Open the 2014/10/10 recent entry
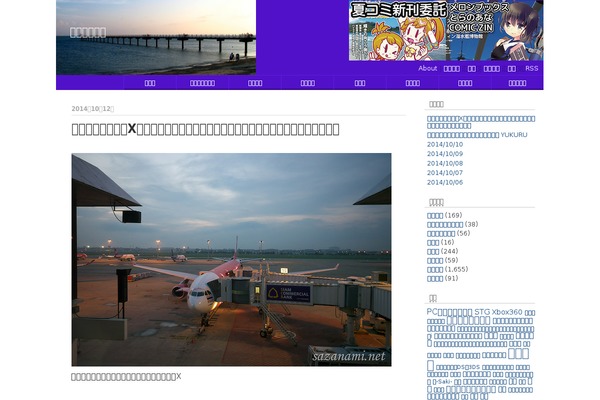Screen dimensions: 600x400 pyautogui.click(x=445, y=144)
